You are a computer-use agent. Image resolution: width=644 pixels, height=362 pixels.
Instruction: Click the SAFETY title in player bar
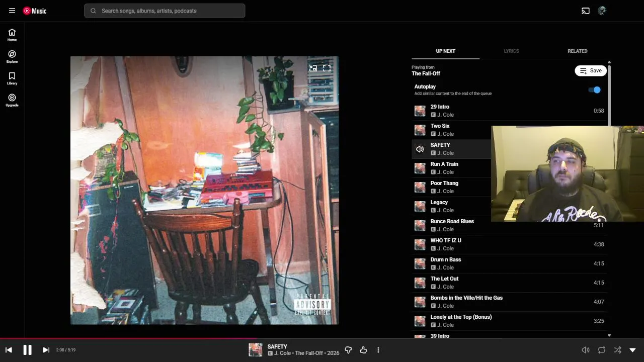[277, 346]
